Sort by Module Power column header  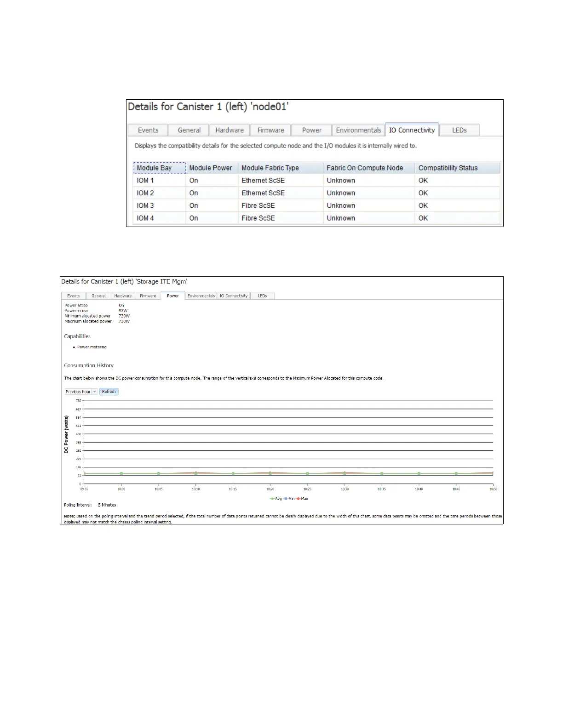(212, 168)
